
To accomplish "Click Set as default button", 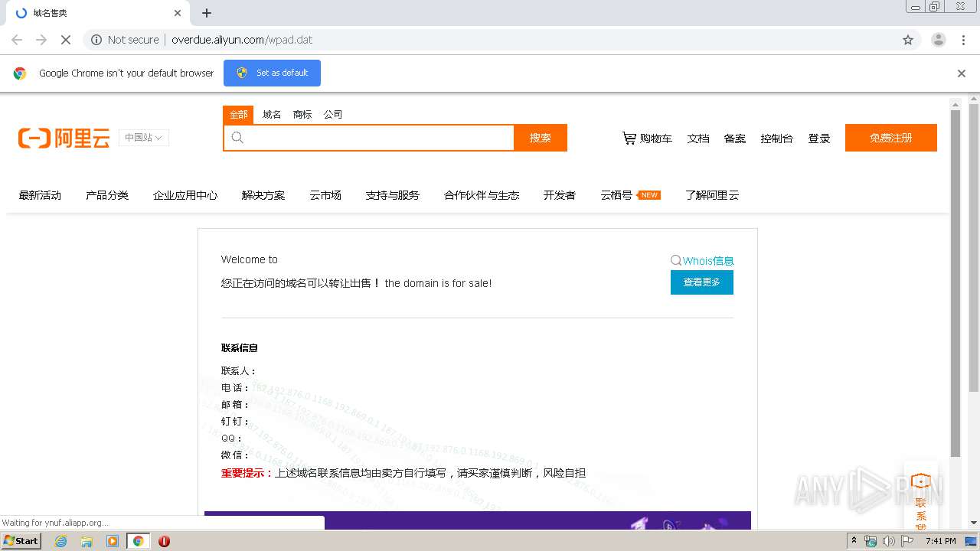I will tap(272, 73).
